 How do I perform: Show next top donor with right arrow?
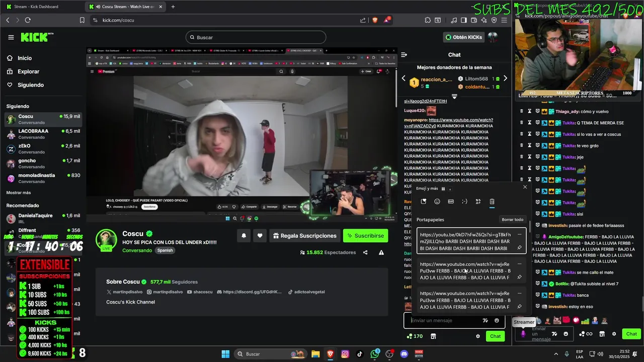[x=506, y=78]
